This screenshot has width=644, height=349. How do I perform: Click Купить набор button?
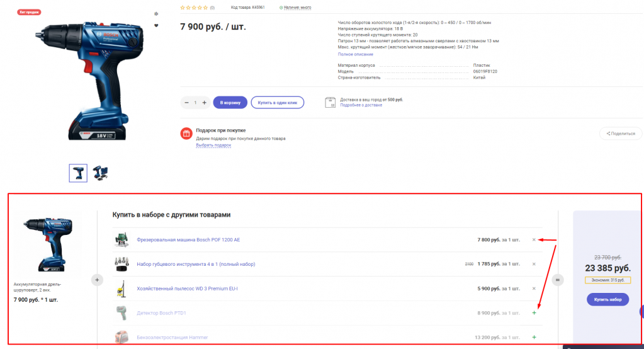pyautogui.click(x=607, y=300)
